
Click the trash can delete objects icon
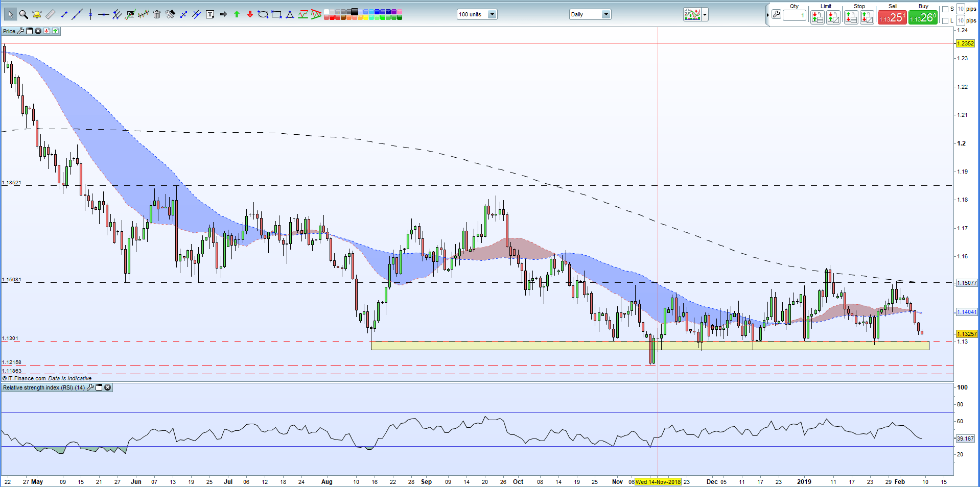click(157, 14)
